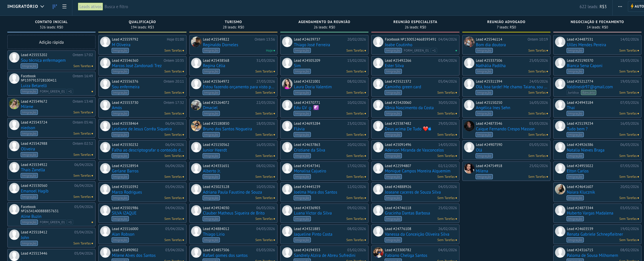644x261 pixels.
Task: Open lead Clauber Matheus Siqueira de Brito
Action: point(234,213)
